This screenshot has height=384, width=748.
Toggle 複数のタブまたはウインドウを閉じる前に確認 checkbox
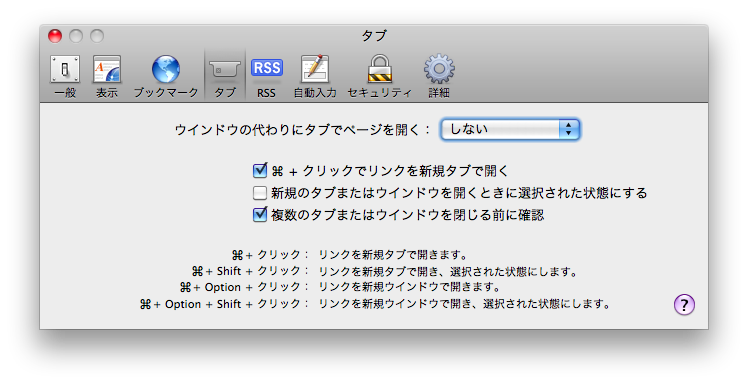[260, 215]
